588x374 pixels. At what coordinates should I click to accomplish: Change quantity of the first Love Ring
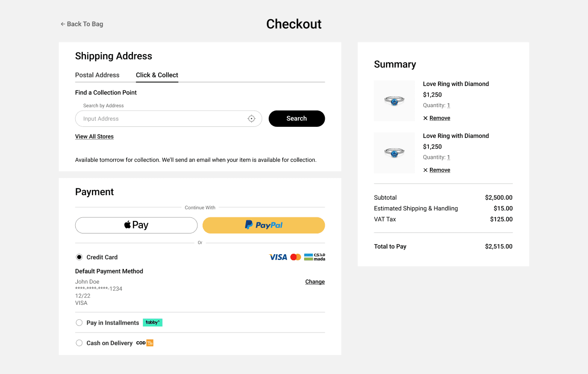pyautogui.click(x=448, y=106)
